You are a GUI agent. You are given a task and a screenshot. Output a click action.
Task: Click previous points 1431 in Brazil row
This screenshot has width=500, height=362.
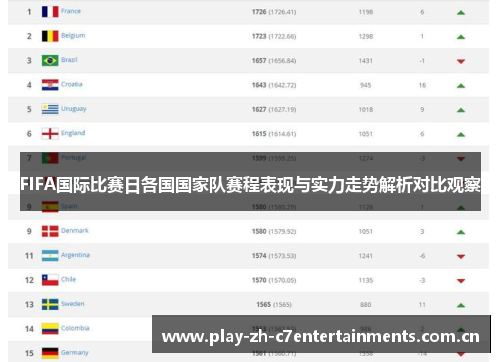coord(366,61)
